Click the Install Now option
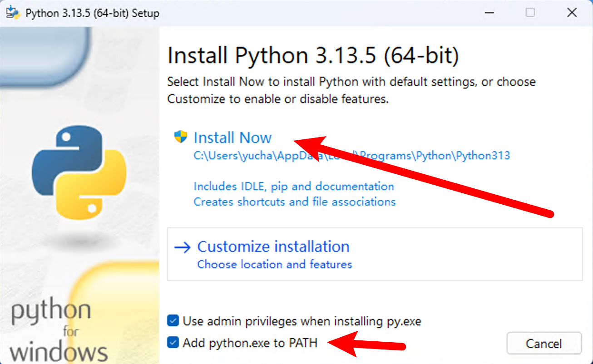This screenshot has width=593, height=364. (232, 138)
